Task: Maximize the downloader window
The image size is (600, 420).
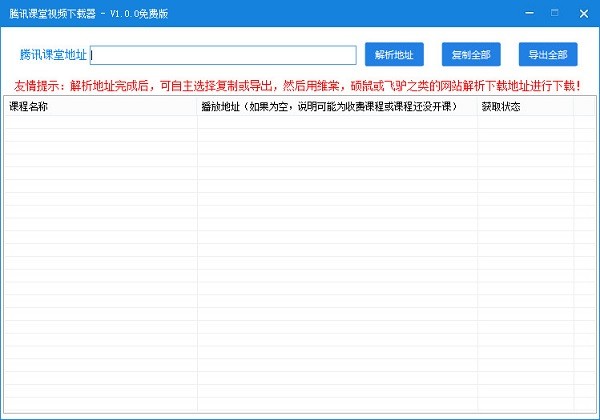Action: tap(554, 13)
